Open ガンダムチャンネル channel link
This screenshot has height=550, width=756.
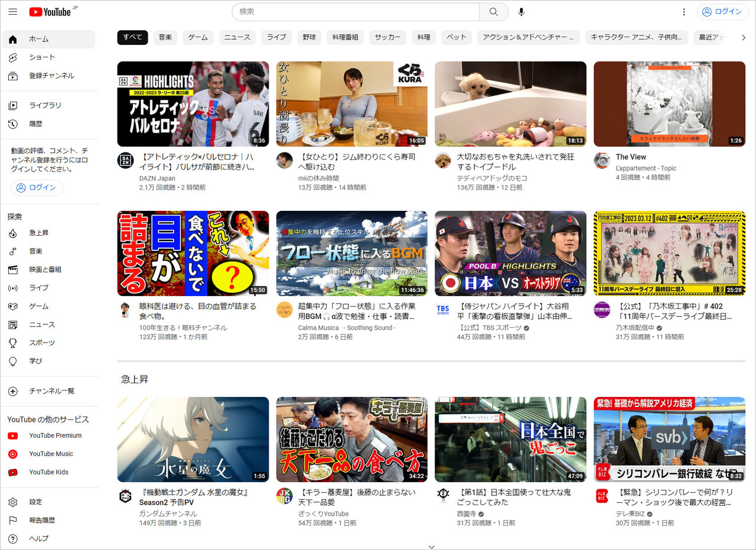point(168,513)
